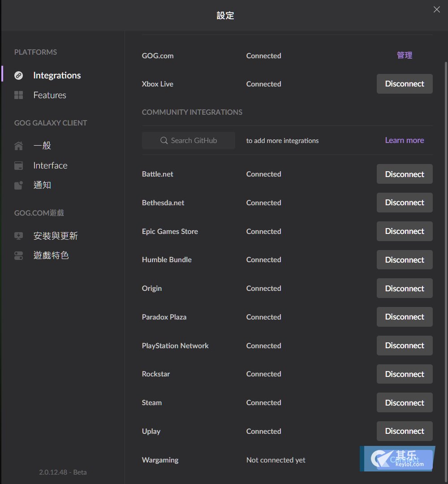Click the Uplay row label

click(151, 432)
